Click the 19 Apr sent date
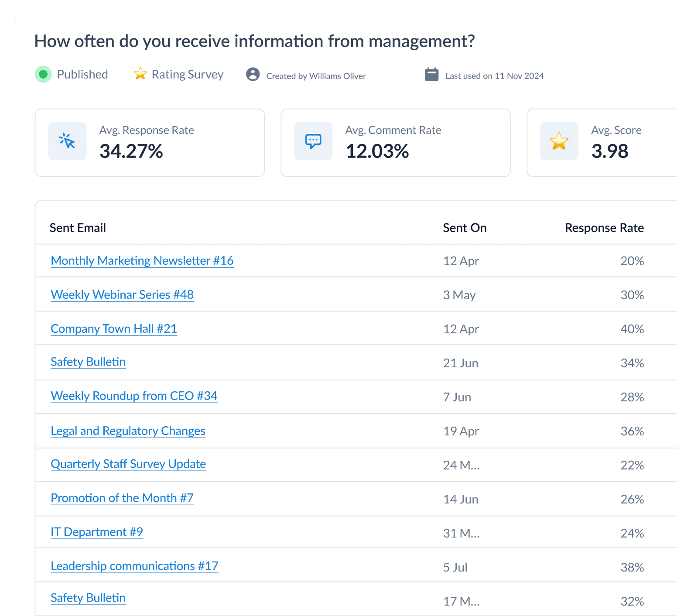 point(461,431)
